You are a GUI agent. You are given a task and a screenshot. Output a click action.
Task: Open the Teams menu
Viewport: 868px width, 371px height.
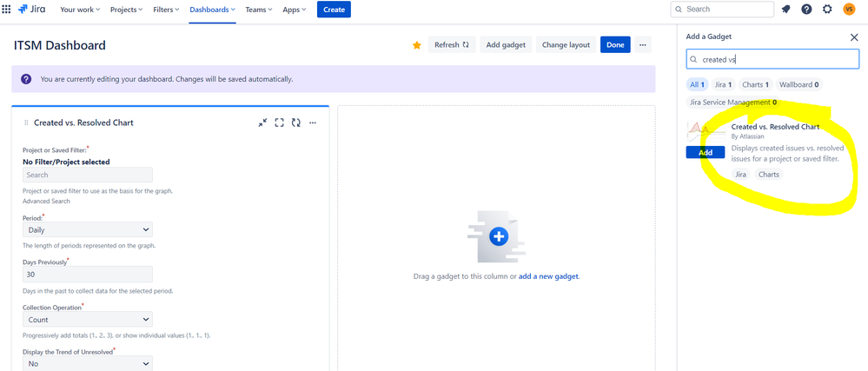pyautogui.click(x=260, y=10)
